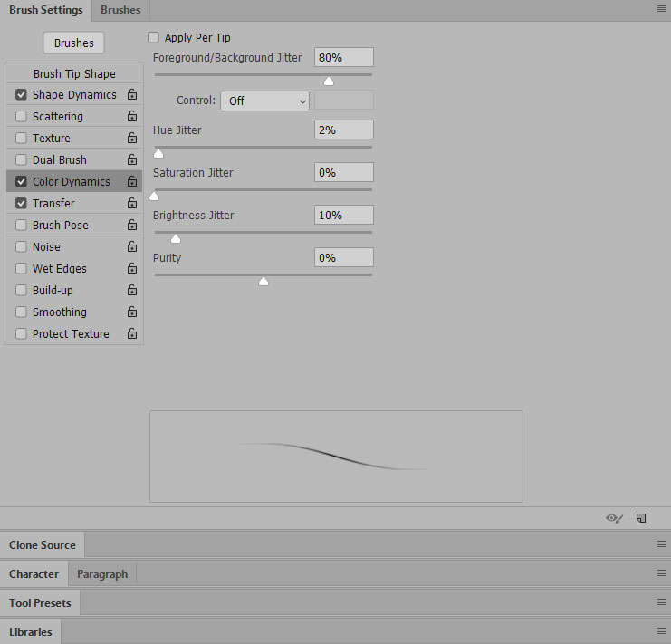The width and height of the screenshot is (671, 644).
Task: Click the lock icon next to Protect Texture
Action: [132, 333]
